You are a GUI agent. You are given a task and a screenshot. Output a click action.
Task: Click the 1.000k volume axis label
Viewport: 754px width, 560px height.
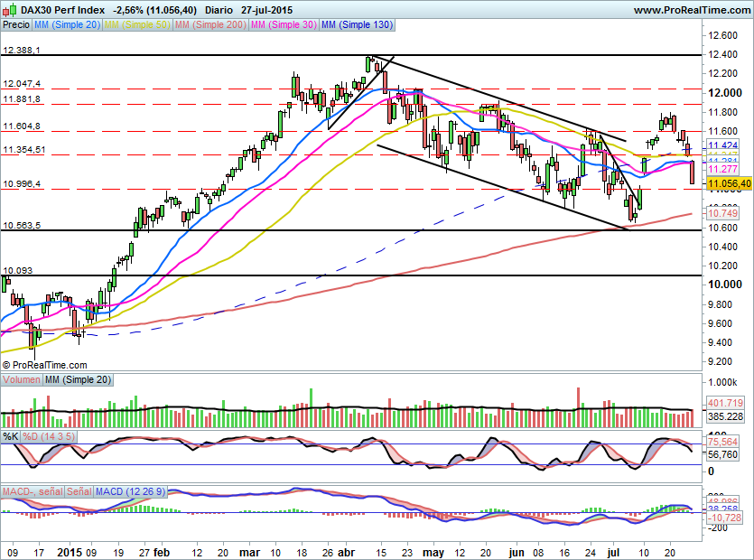722,382
